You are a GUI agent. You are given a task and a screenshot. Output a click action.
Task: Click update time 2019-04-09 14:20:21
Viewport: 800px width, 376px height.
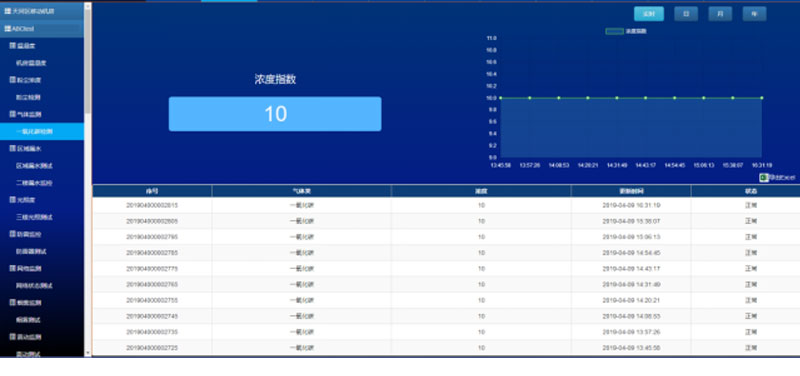click(631, 300)
